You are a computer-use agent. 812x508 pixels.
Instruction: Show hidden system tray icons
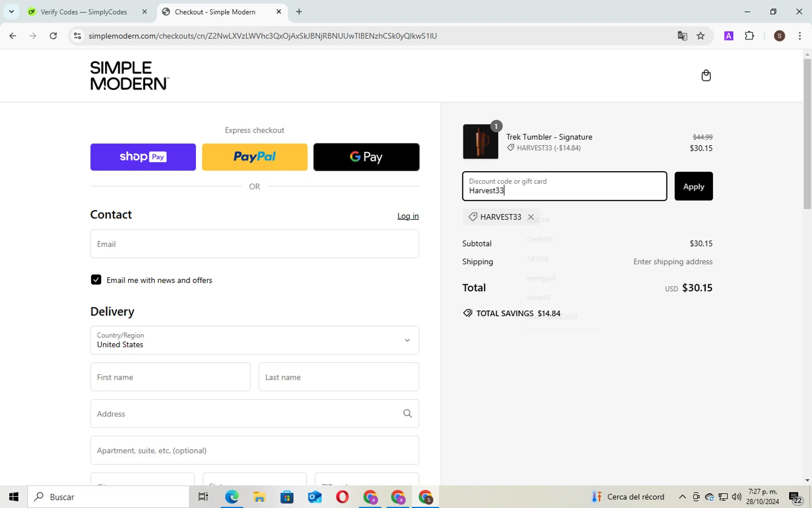(x=682, y=497)
